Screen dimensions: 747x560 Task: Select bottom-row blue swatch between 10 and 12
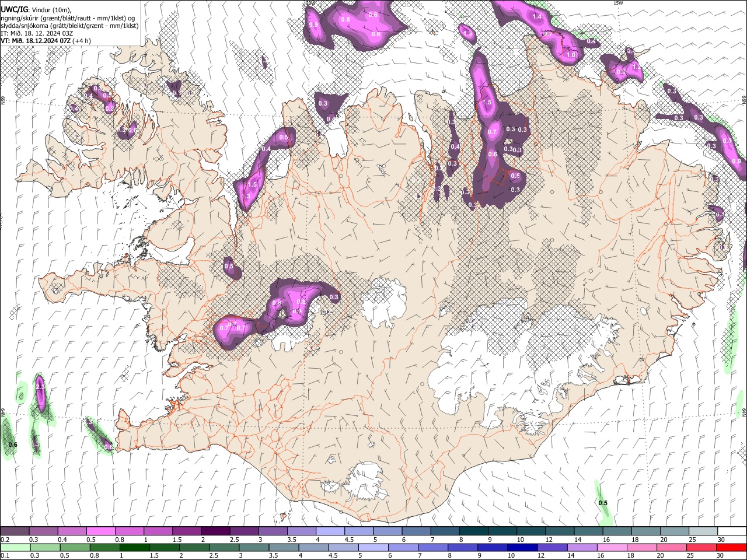click(522, 547)
